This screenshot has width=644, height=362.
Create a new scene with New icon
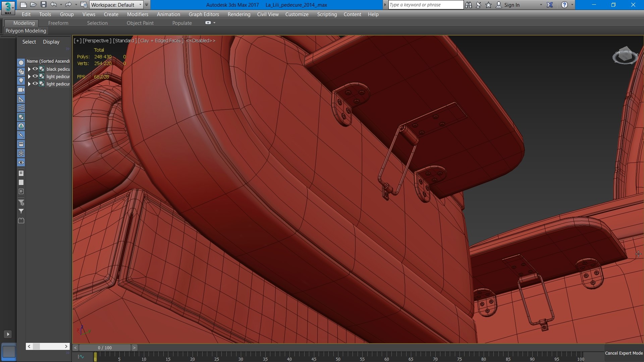pos(23,5)
